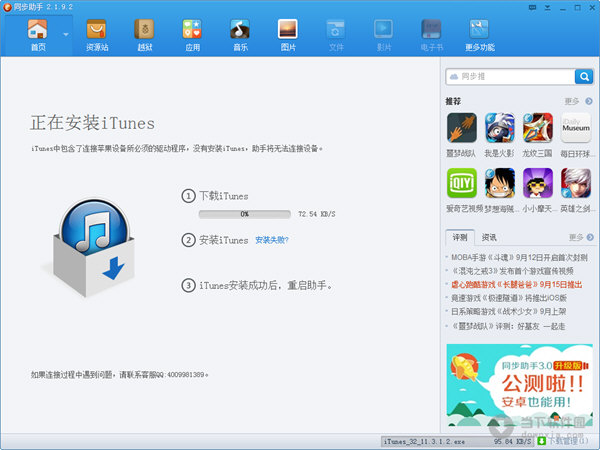Open the 小小摩天 app icon
Image resolution: width=600 pixels, height=450 pixels.
point(538,183)
